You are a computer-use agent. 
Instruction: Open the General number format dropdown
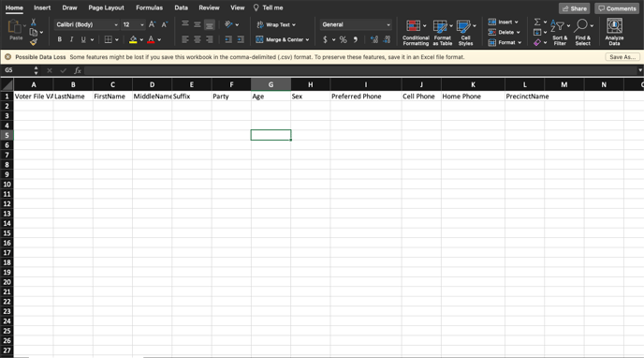click(356, 24)
